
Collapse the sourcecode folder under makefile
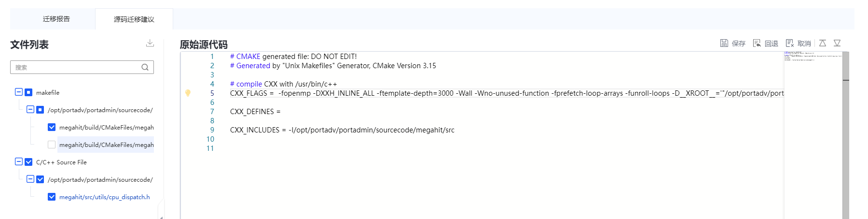coord(30,109)
